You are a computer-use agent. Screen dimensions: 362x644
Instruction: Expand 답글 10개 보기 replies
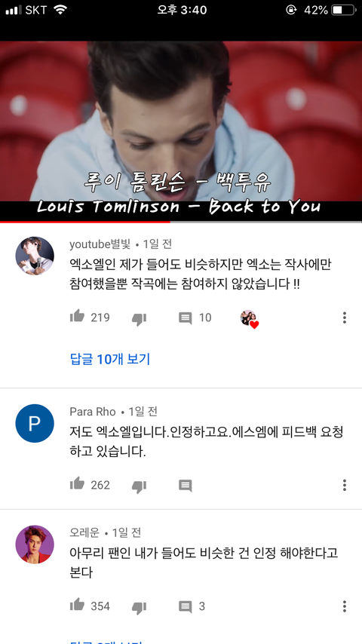tap(110, 360)
